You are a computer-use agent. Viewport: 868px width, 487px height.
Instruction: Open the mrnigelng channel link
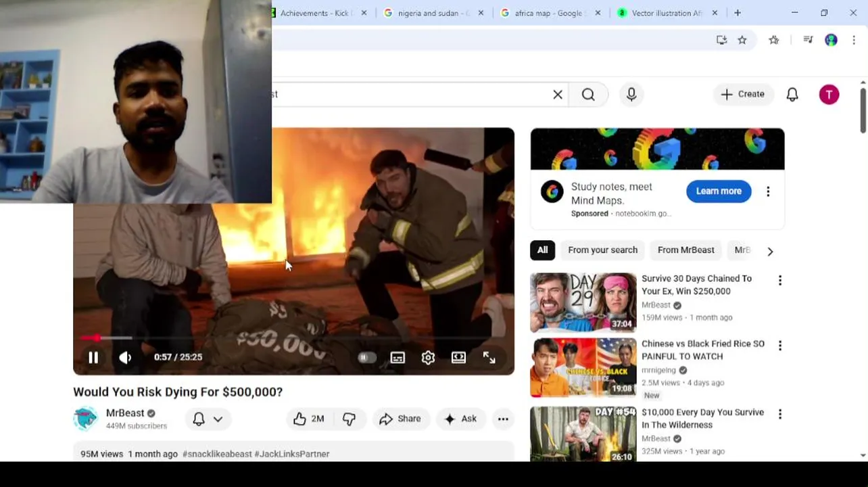click(x=658, y=371)
